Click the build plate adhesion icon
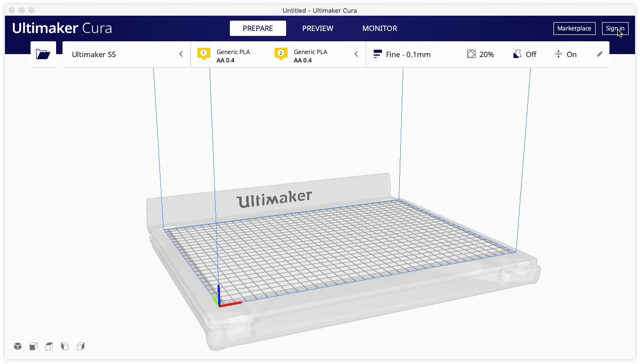Viewport: 640px width, 364px height. (557, 54)
